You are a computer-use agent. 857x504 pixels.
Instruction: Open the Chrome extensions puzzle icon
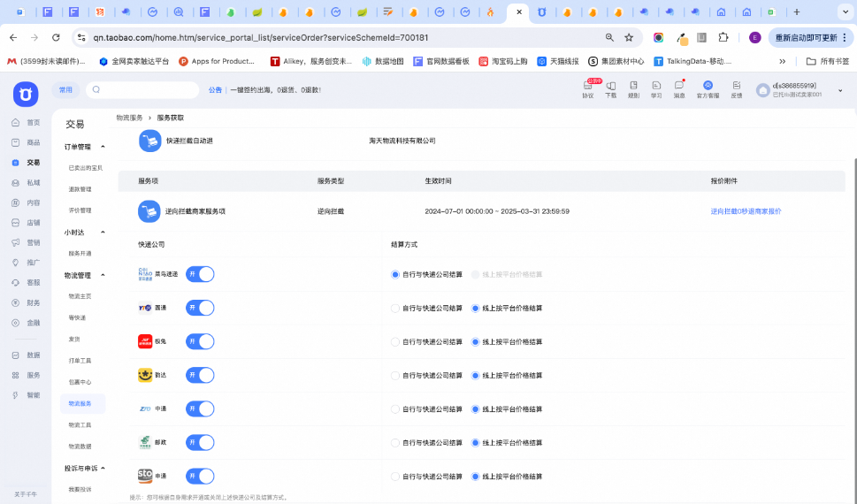click(723, 38)
